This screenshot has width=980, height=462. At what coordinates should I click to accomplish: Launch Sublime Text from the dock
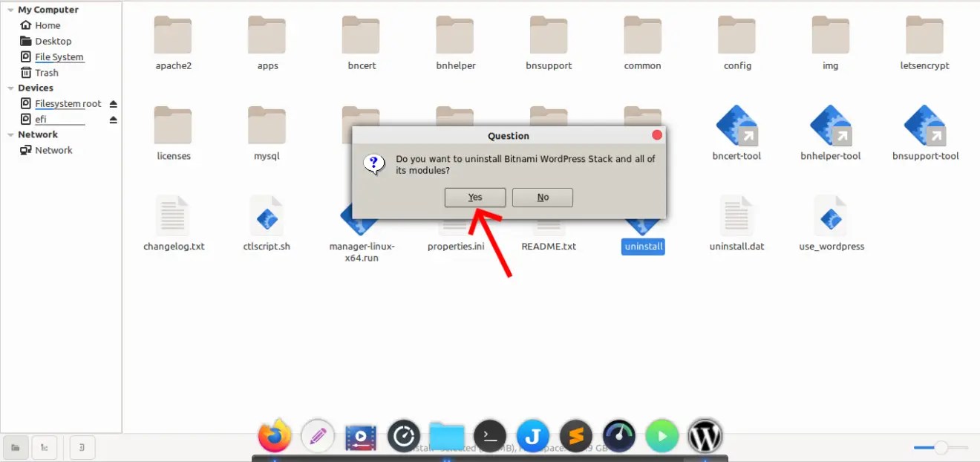(x=575, y=436)
